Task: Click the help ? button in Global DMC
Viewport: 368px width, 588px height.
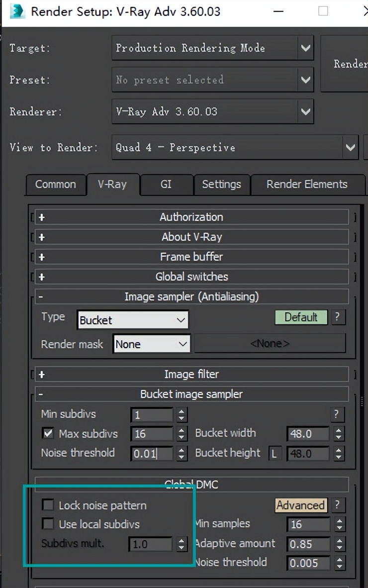Action: [x=337, y=505]
